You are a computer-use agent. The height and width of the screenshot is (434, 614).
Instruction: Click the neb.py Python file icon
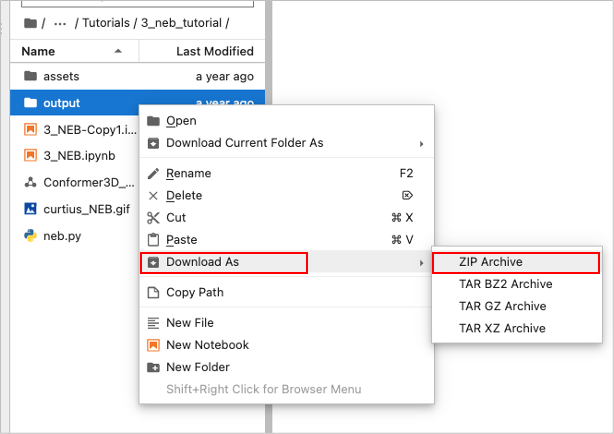pos(30,237)
